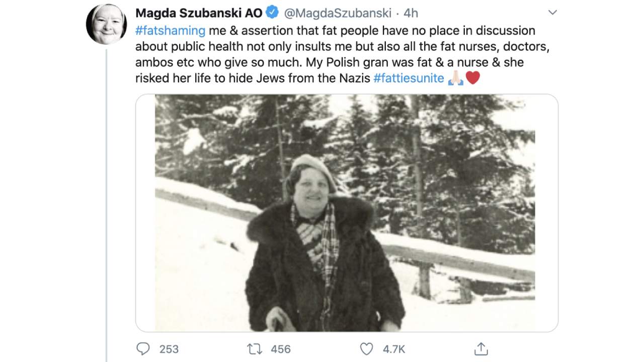Click the Magda Szubanski AO display name
This screenshot has width=644, height=362.
click(x=199, y=13)
